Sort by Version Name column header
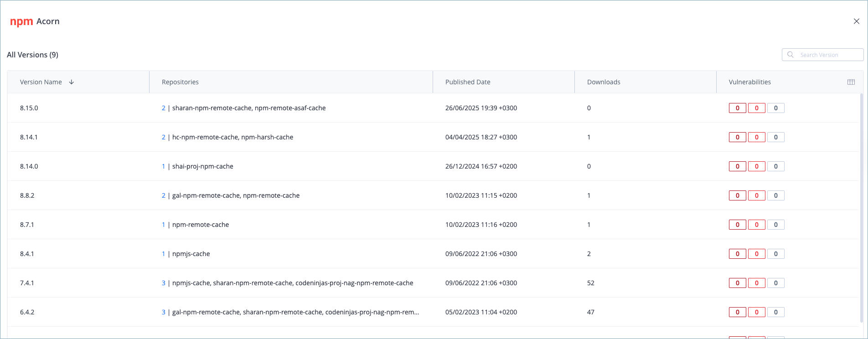 pyautogui.click(x=41, y=82)
